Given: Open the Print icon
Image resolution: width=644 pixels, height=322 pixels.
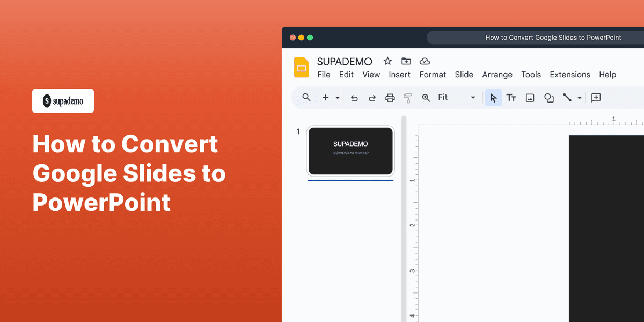Looking at the screenshot, I should 390,98.
